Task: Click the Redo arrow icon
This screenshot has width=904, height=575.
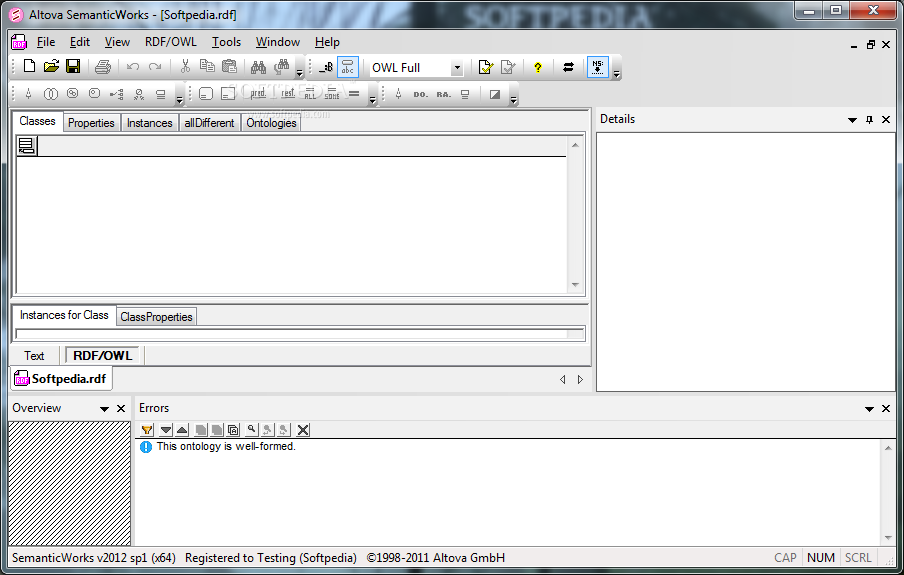Action: click(155, 67)
